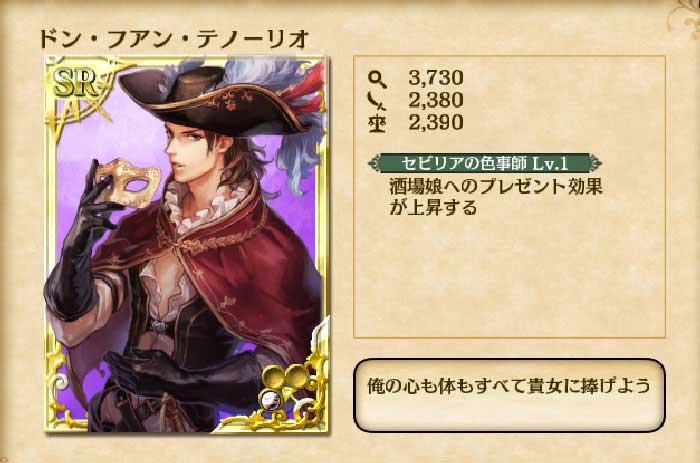Click the quote box 俺の心も体もすべて貴女に捧げよう

(509, 395)
